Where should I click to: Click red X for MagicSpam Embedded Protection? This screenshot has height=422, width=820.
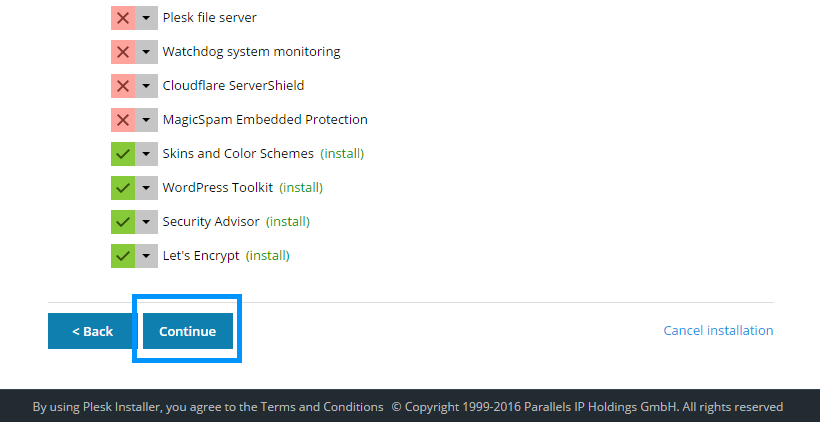coord(123,120)
